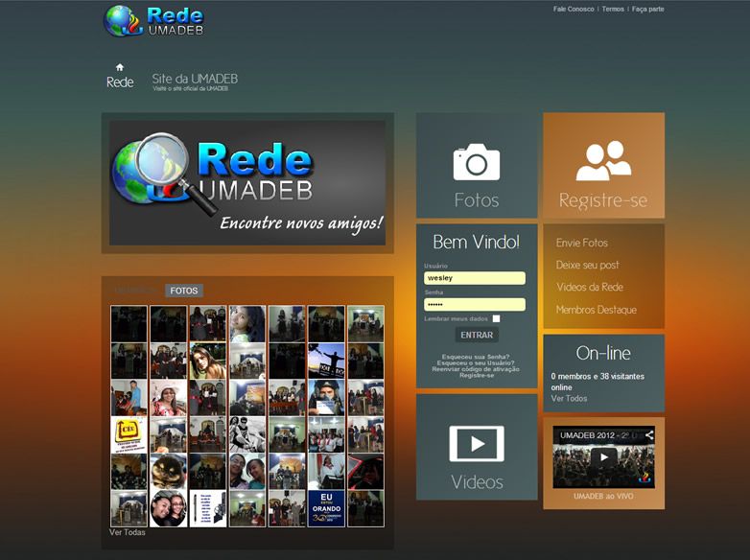Open the woman in white hat thumbnail
The image size is (750, 560).
coord(169,397)
